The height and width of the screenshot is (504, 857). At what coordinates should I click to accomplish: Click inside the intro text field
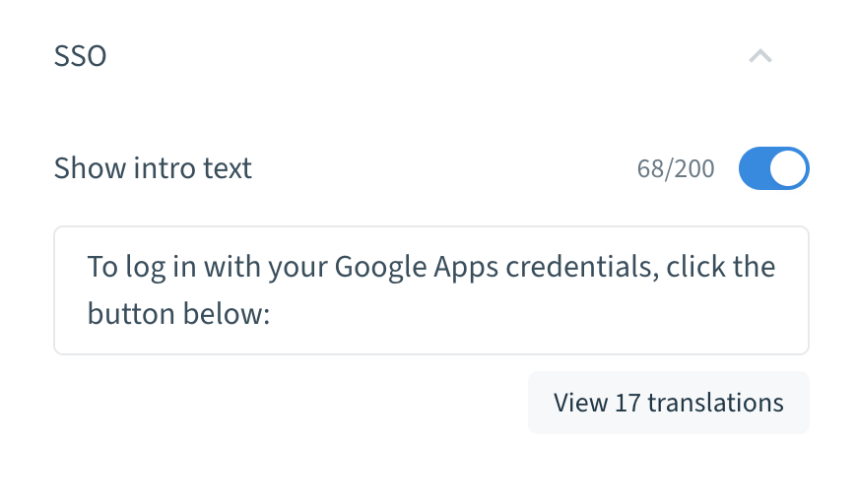(x=430, y=290)
